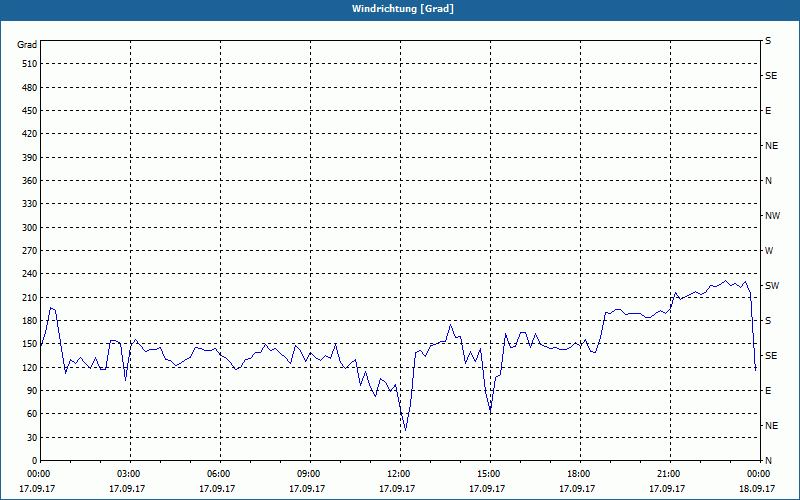Click the 300 degree axis label

30,228
